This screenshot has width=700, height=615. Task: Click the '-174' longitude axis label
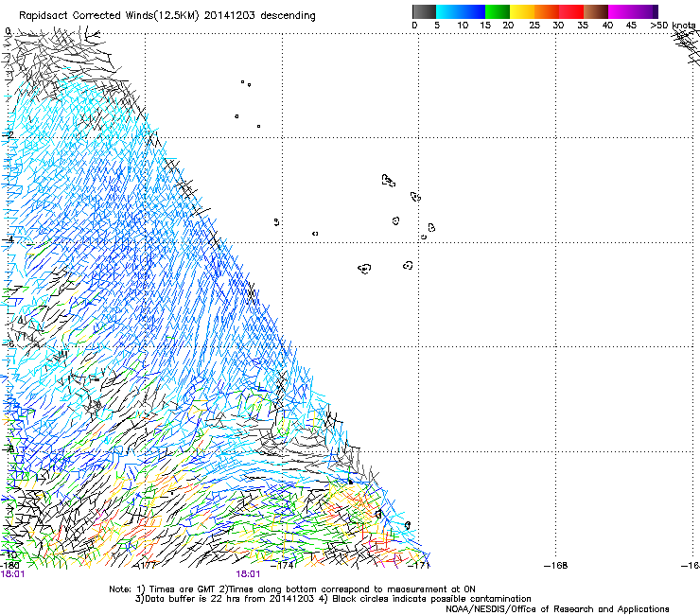(x=284, y=566)
